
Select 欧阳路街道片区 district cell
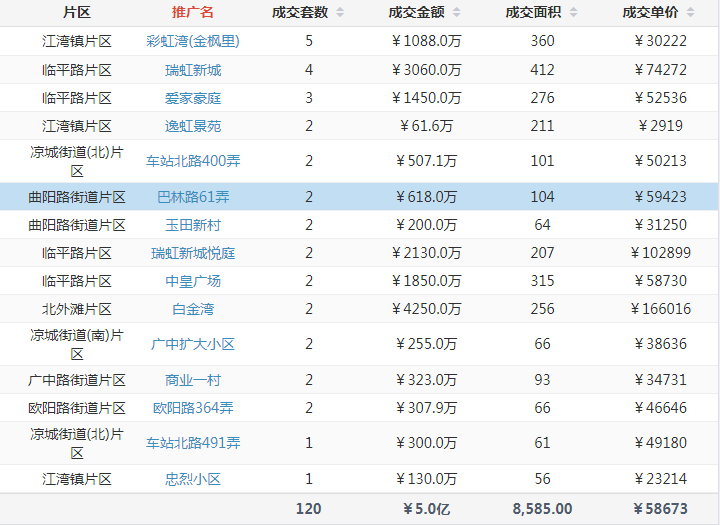click(77, 408)
